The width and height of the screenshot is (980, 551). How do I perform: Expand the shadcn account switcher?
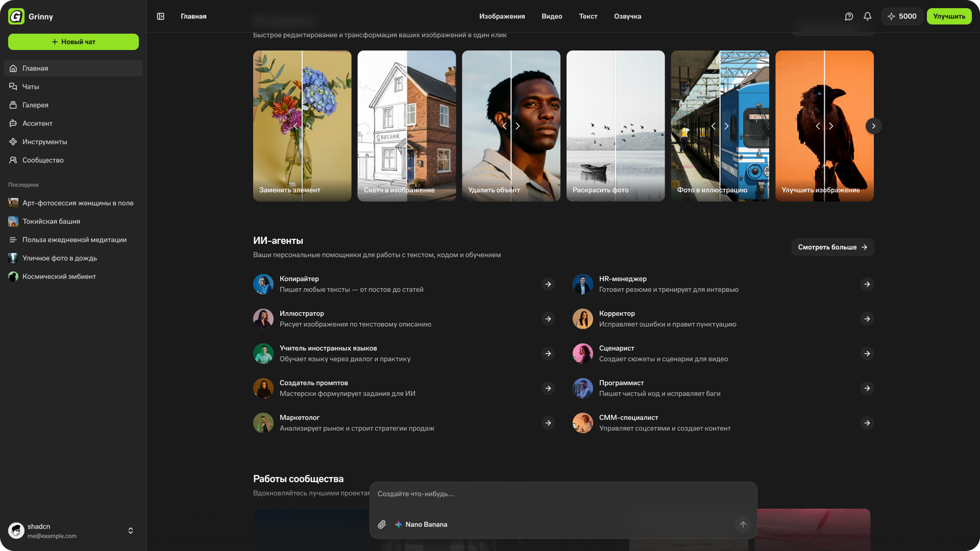(131, 531)
